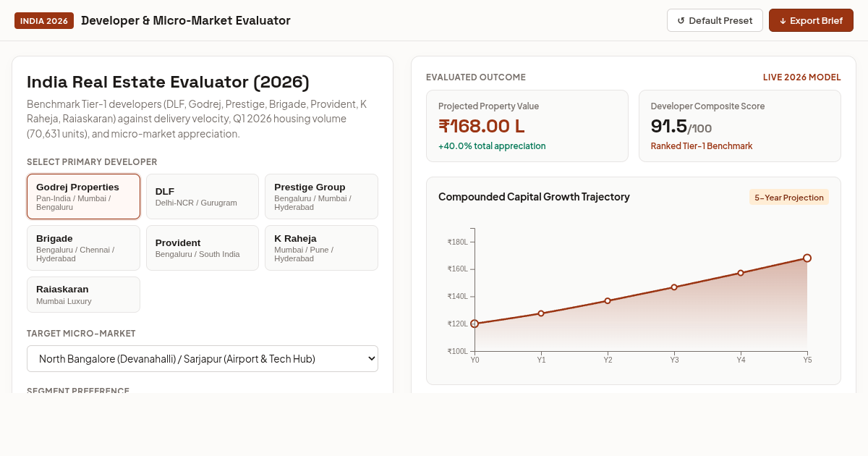Choose Prestige Group developer card
This screenshot has height=456, width=868.
(x=321, y=196)
